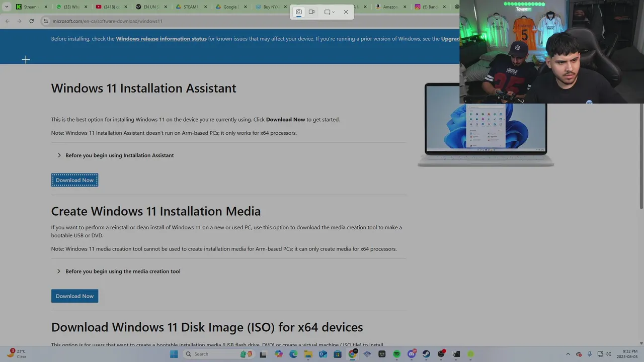Open the snip shape dropdown
This screenshot has width=644, height=362.
pos(330,12)
